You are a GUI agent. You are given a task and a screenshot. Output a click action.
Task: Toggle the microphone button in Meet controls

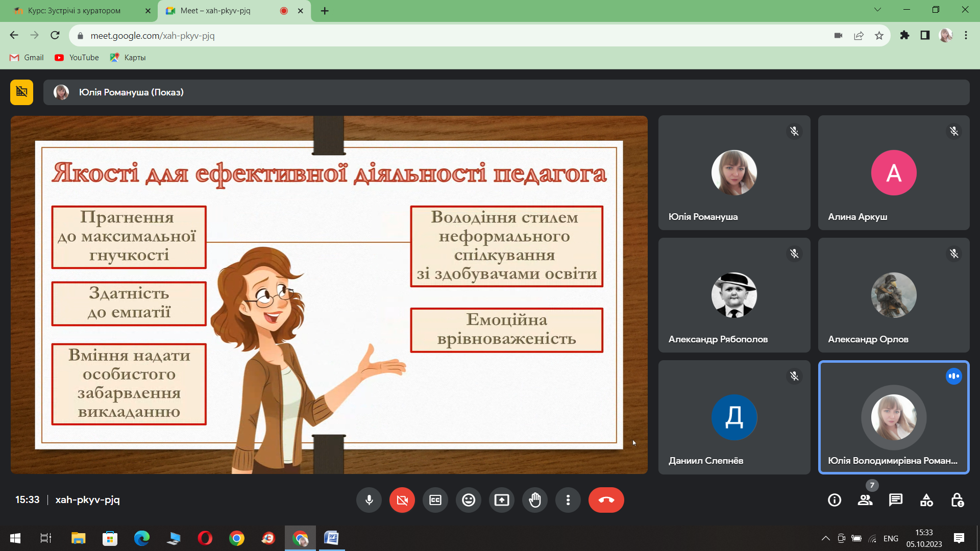[x=369, y=500]
